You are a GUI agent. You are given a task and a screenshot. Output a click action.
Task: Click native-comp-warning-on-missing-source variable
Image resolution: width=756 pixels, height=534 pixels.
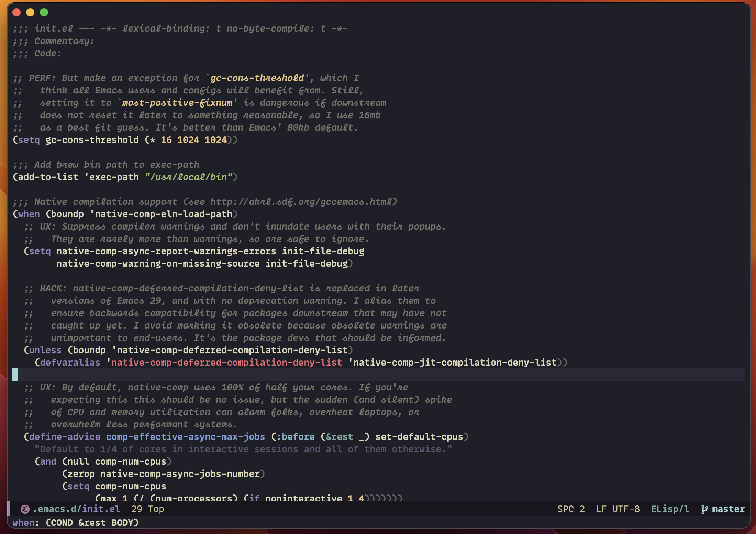(x=158, y=264)
